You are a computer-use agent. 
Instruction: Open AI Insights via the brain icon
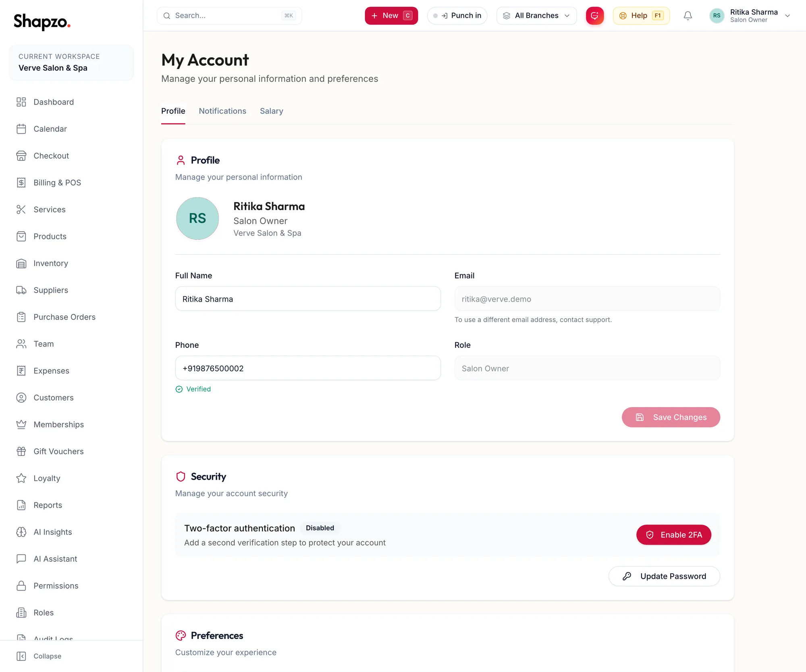[21, 532]
